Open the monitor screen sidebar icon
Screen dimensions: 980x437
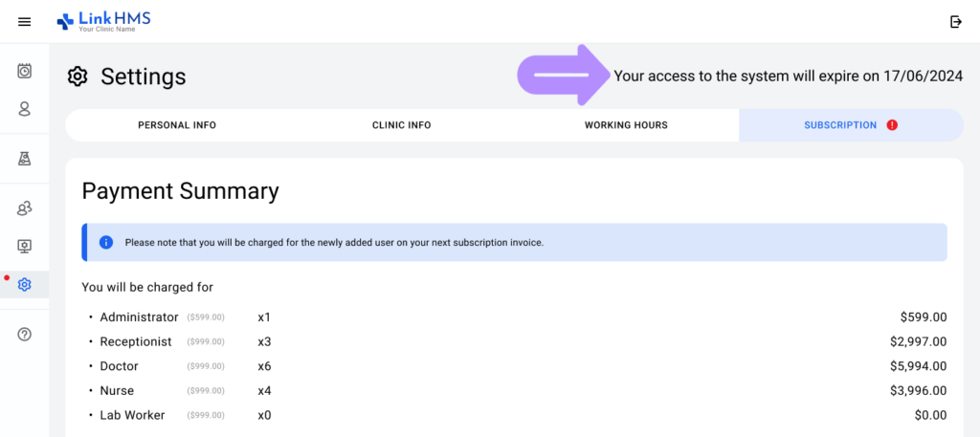pos(24,247)
